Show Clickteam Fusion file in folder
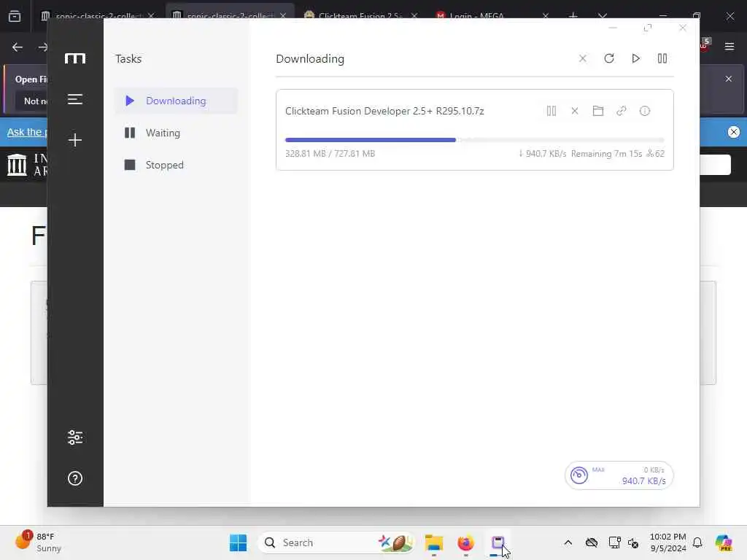Screen dimensions: 747x560 598,111
